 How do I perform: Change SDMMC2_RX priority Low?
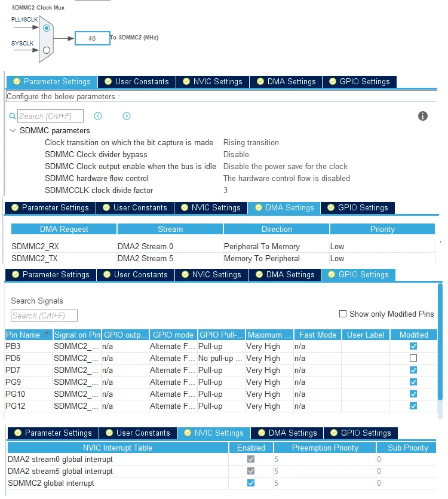[382, 247]
